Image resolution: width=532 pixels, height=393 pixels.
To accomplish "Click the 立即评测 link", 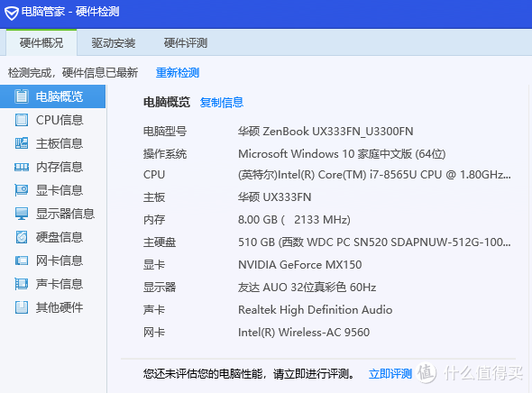I will [390, 374].
